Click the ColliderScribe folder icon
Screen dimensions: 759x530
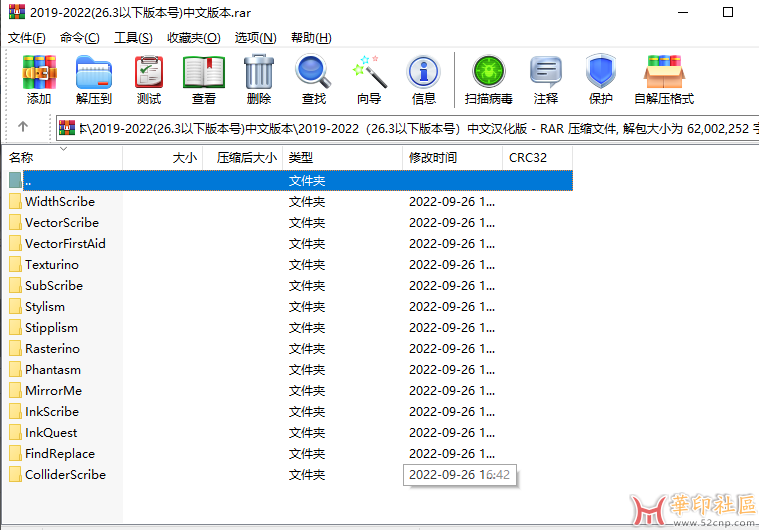coord(15,474)
